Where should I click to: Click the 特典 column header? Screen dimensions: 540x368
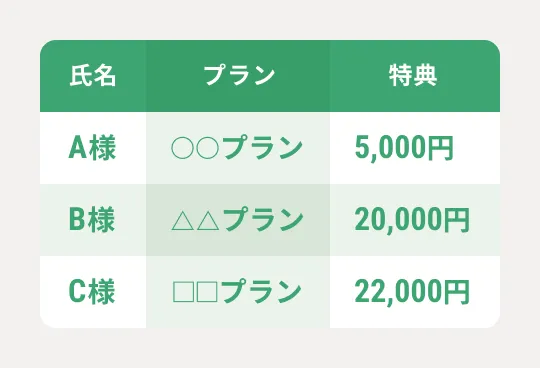point(415,76)
